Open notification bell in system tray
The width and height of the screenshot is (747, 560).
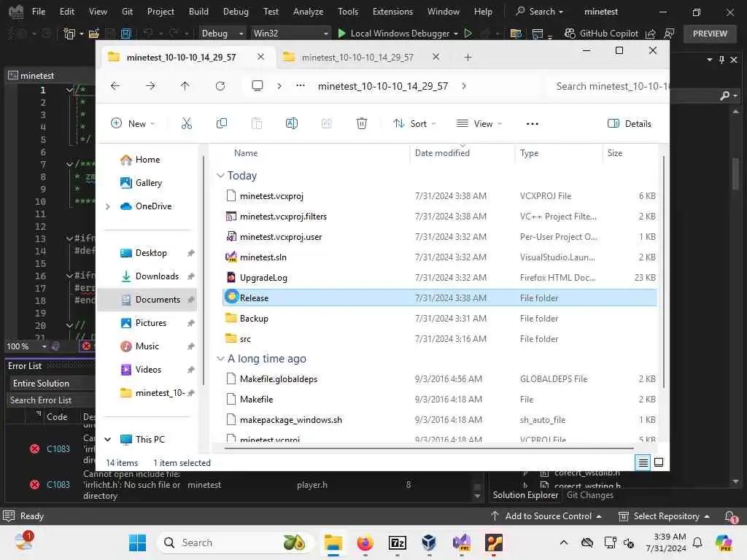point(697,542)
